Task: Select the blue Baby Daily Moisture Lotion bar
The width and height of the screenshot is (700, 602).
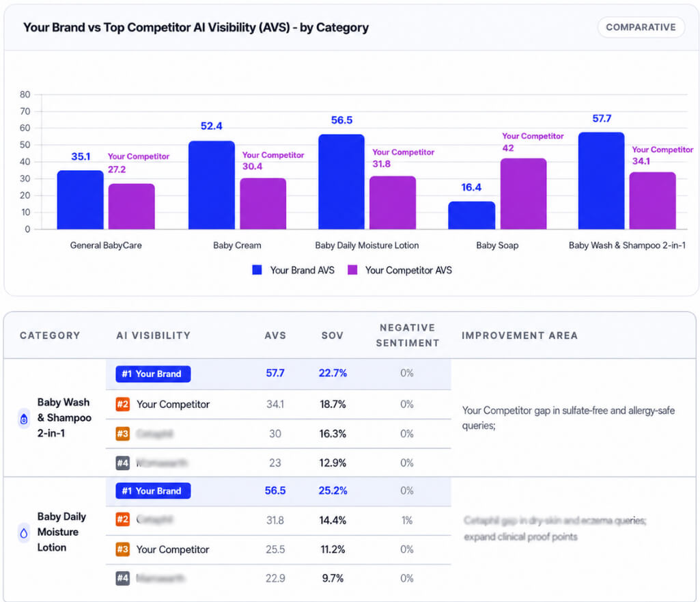Action: pos(341,182)
